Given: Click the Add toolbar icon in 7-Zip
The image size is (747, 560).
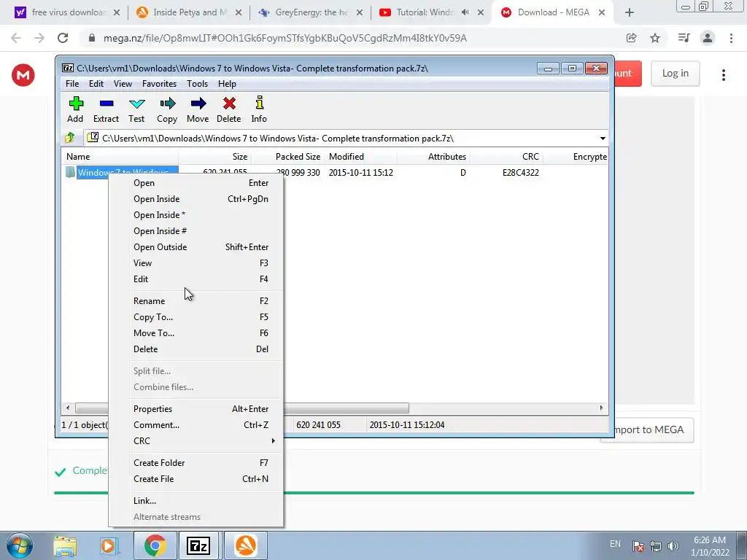Looking at the screenshot, I should click(x=75, y=104).
